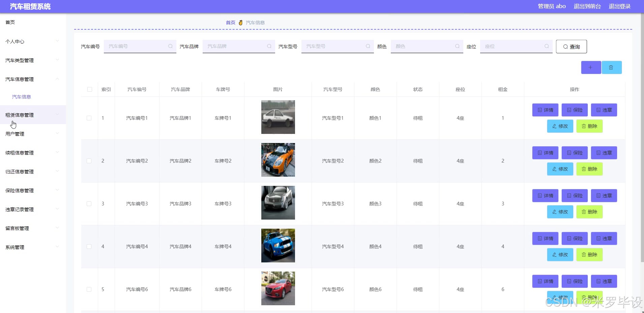Open 详情 for 汽车编号6 row
Image resolution: width=644 pixels, height=313 pixels.
click(x=545, y=281)
